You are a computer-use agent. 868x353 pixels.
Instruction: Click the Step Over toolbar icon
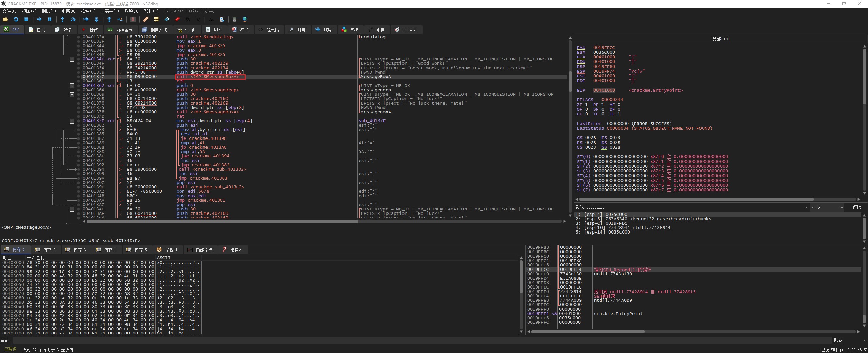click(x=73, y=19)
